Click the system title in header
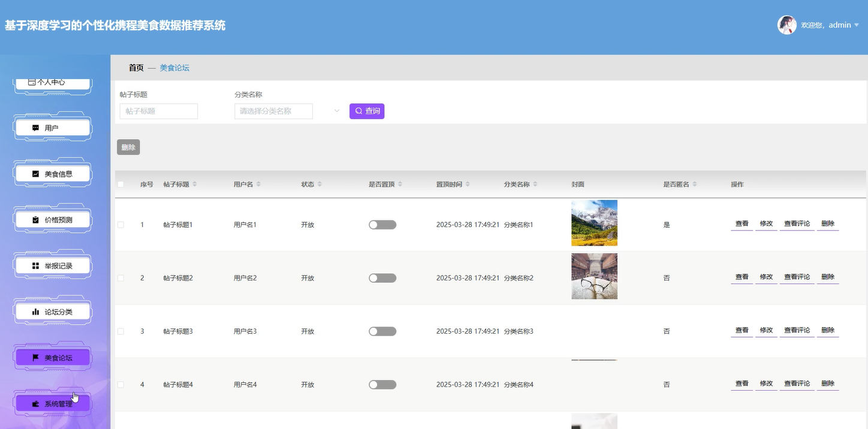Image resolution: width=868 pixels, height=429 pixels. click(x=115, y=26)
